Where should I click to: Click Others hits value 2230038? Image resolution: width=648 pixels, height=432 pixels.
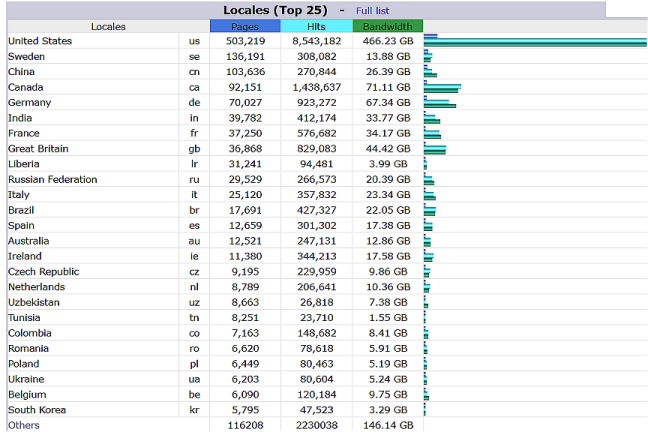(317, 425)
